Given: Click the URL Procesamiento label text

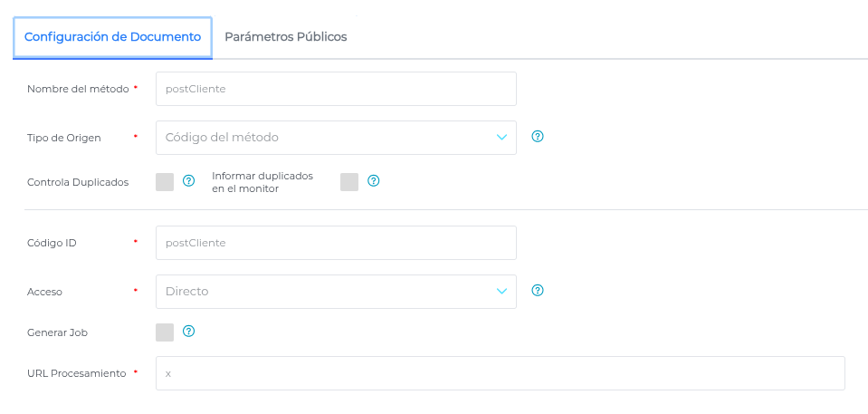Looking at the screenshot, I should point(76,373).
